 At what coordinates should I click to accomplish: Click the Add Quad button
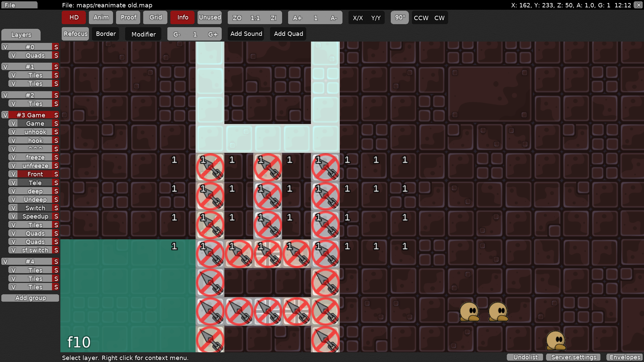(x=288, y=34)
